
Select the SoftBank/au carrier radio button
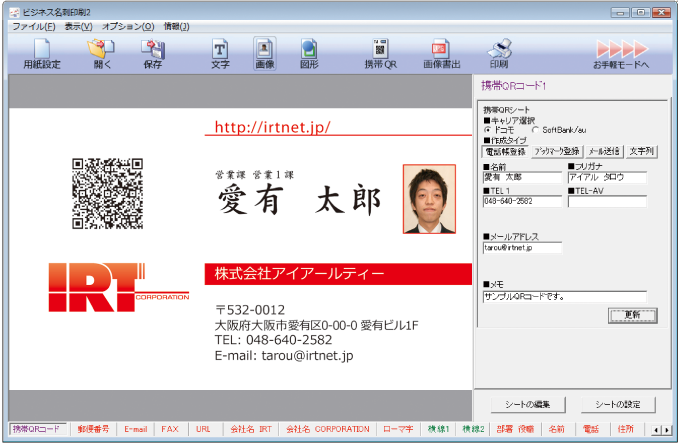click(x=535, y=130)
